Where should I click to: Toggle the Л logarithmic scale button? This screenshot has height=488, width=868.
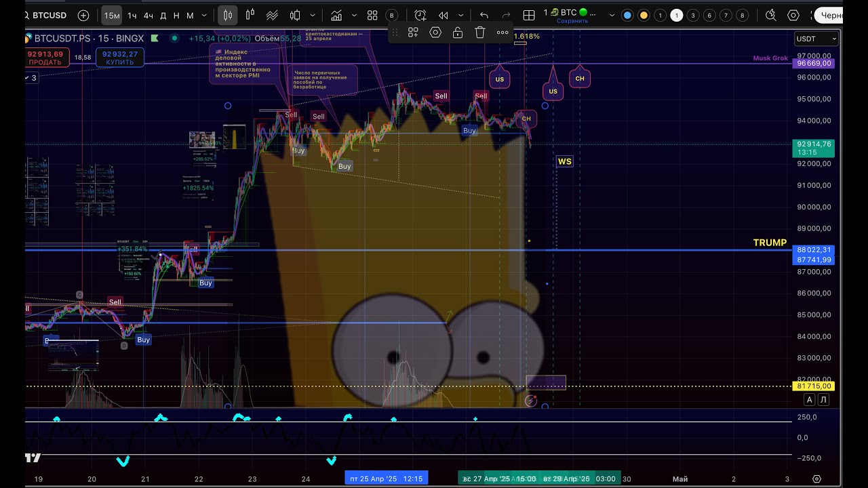(823, 400)
